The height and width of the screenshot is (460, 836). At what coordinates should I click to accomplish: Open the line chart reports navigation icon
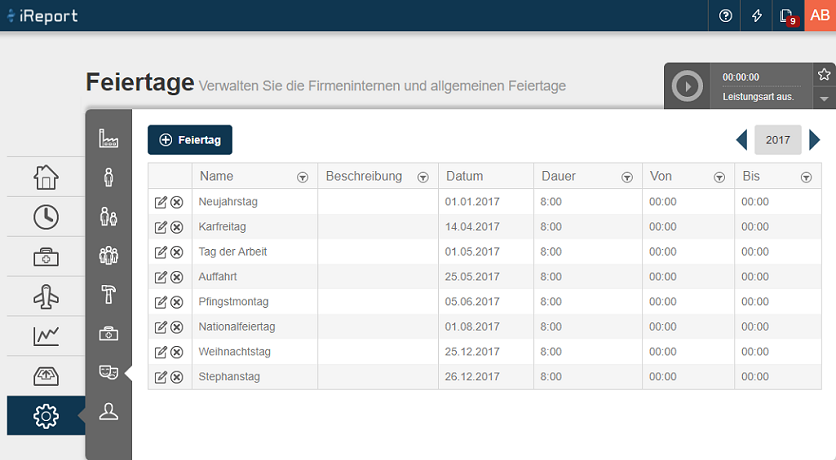46,336
